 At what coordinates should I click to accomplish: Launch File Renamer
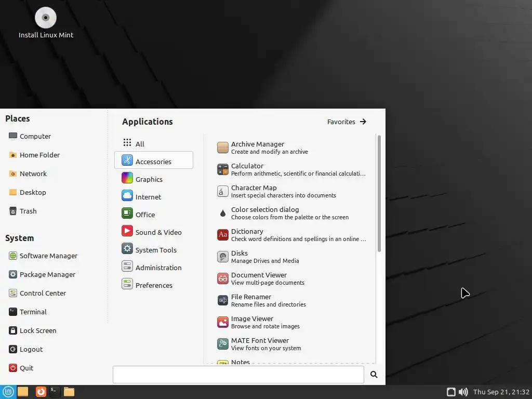click(292, 300)
